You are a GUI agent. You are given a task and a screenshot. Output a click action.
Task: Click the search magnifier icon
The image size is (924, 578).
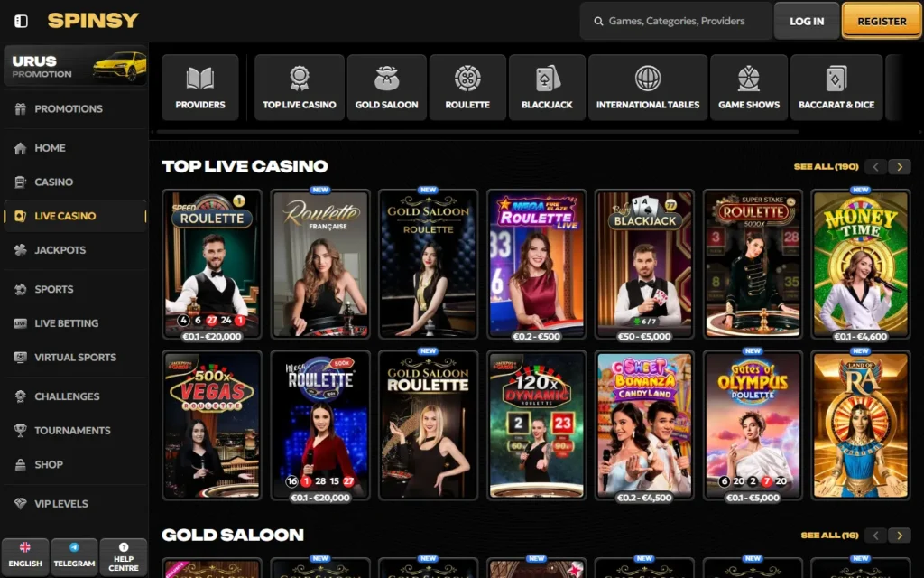[x=598, y=22]
